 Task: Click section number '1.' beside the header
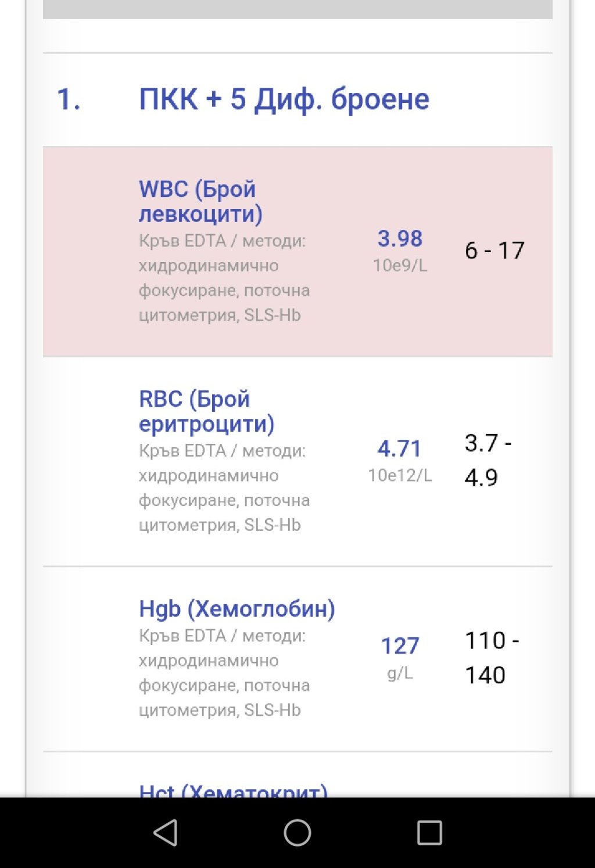click(69, 99)
